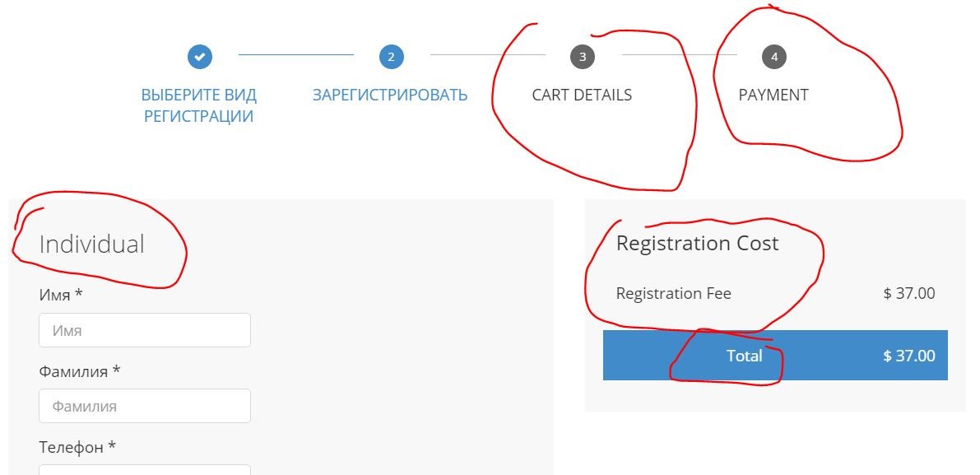
Task: Click the Total $ 37.00 amount
Action: [x=908, y=356]
